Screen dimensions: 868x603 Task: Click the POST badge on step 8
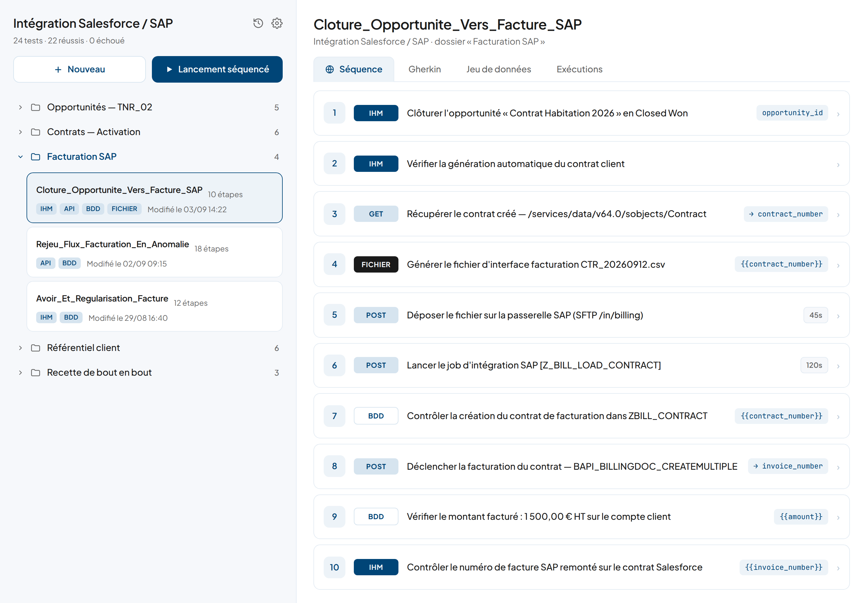pyautogui.click(x=376, y=467)
